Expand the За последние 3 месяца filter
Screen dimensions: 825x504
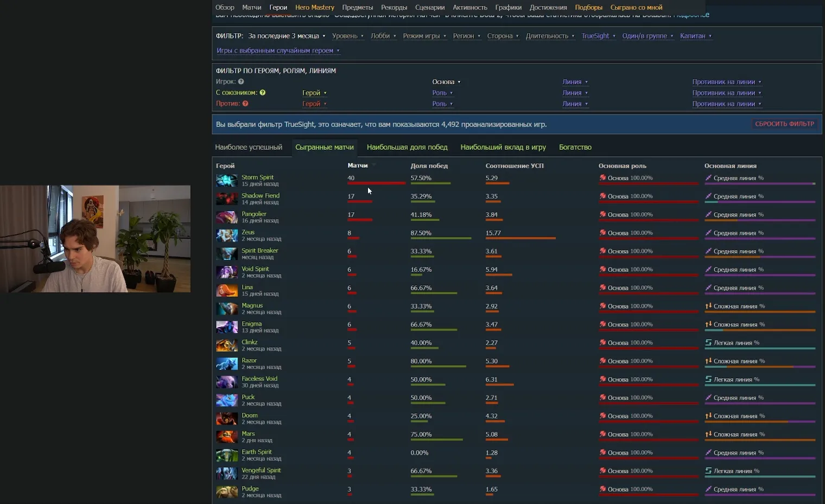287,36
